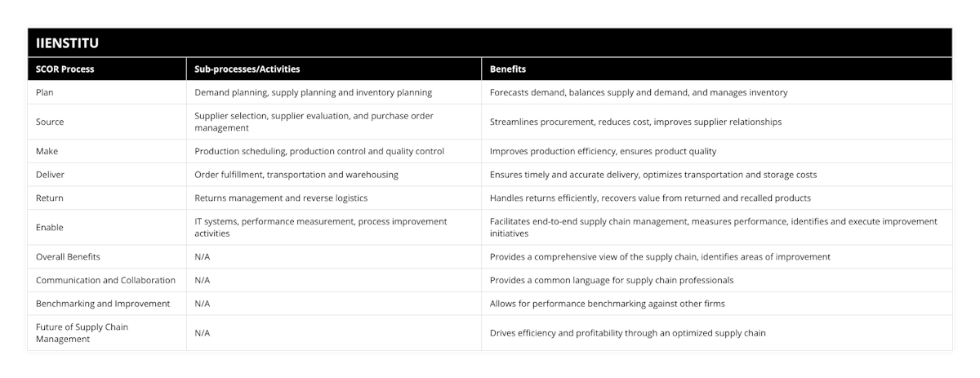The width and height of the screenshot is (980, 378).
Task: Click the SCOR Process column header
Action: [x=65, y=69]
